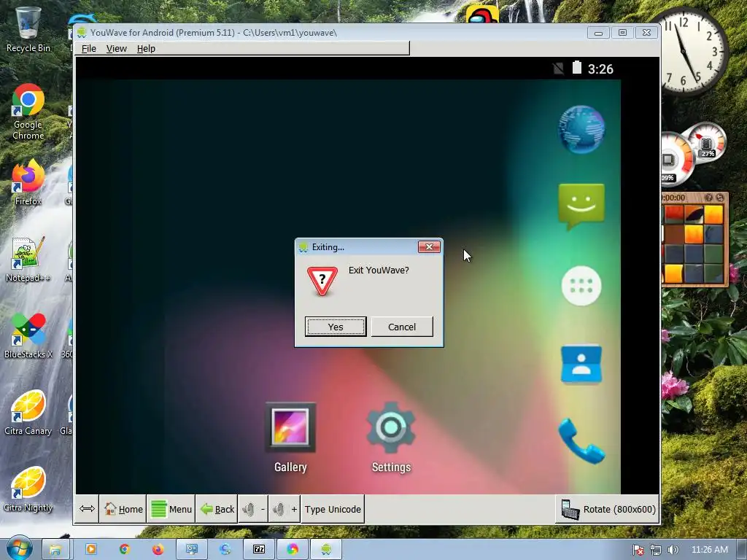Open the Help menu in YouWave
The height and width of the screenshot is (560, 747).
(x=146, y=49)
